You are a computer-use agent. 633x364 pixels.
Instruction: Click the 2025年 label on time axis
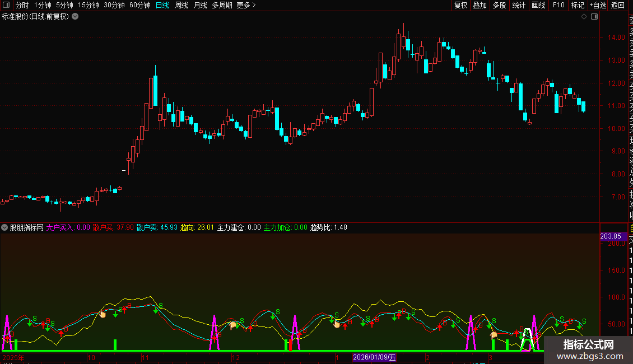coord(13,357)
